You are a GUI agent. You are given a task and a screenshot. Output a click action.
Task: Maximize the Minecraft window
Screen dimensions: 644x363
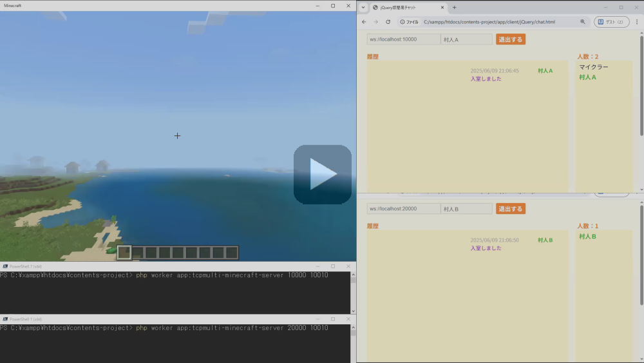coord(333,6)
